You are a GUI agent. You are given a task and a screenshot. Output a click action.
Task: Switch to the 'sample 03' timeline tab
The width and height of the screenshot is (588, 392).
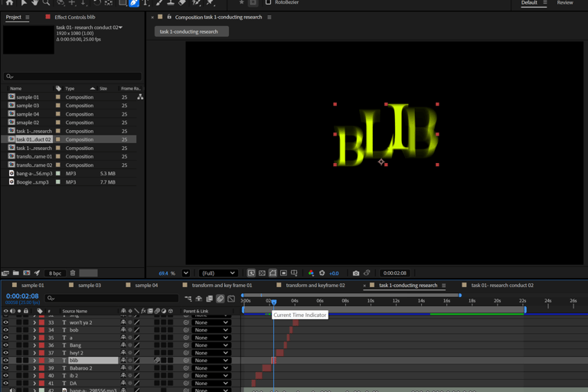pyautogui.click(x=89, y=286)
